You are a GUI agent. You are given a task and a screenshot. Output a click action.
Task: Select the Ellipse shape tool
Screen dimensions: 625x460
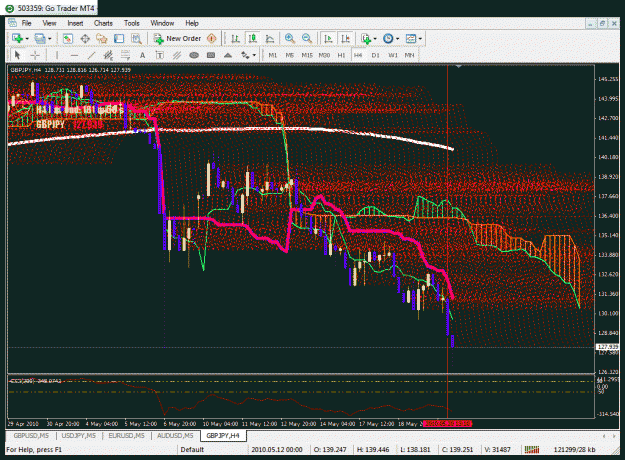click(x=194, y=55)
